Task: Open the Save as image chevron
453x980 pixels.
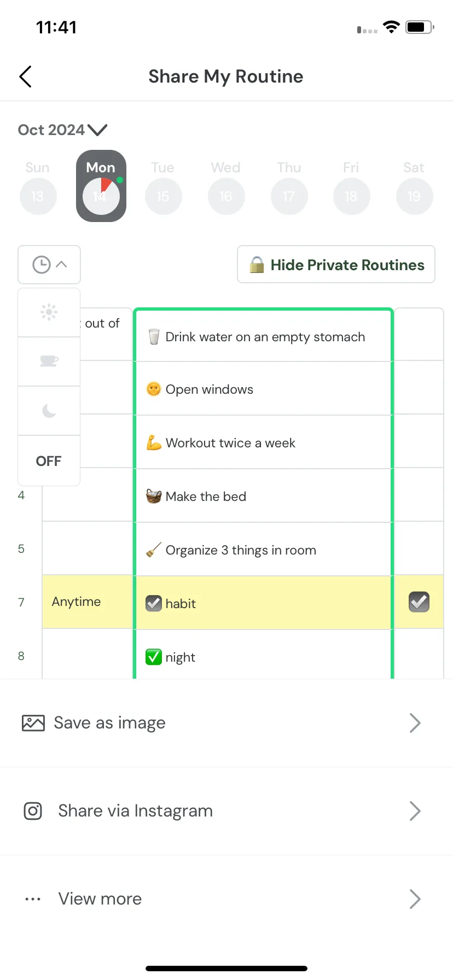Action: [415, 723]
